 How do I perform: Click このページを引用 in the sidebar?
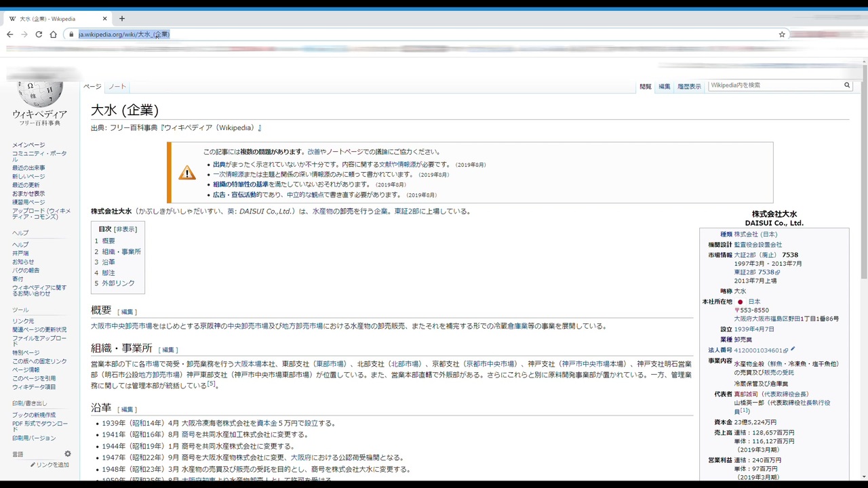click(x=34, y=378)
